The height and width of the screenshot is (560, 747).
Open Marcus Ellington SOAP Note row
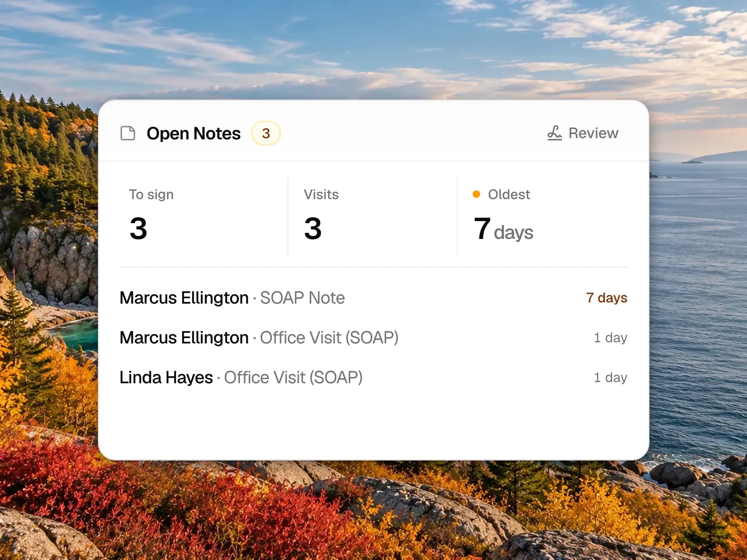pyautogui.click(x=373, y=298)
